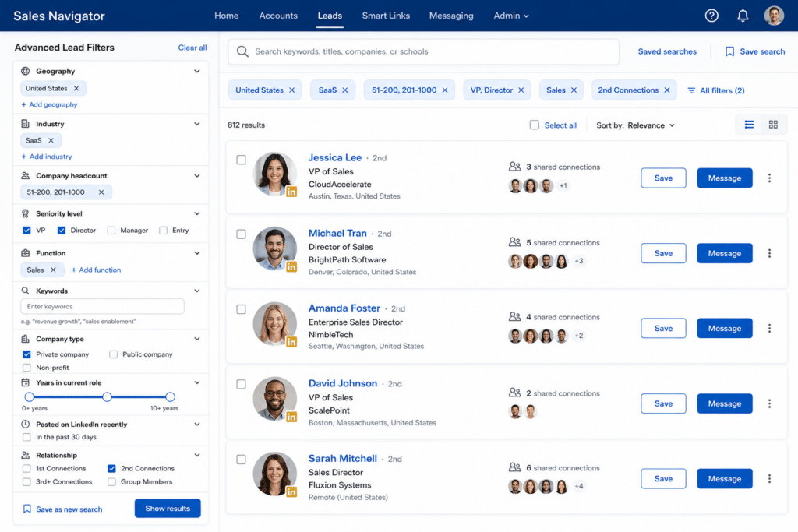Image resolution: width=798 pixels, height=532 pixels.
Task: Click the LinkedIn badge on Jessica Lee's photo
Action: [x=291, y=192]
